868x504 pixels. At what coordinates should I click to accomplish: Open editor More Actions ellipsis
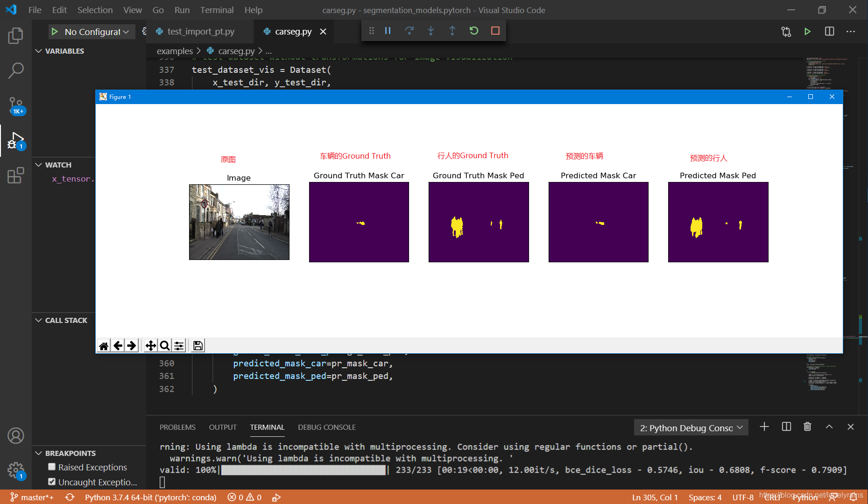tap(851, 31)
